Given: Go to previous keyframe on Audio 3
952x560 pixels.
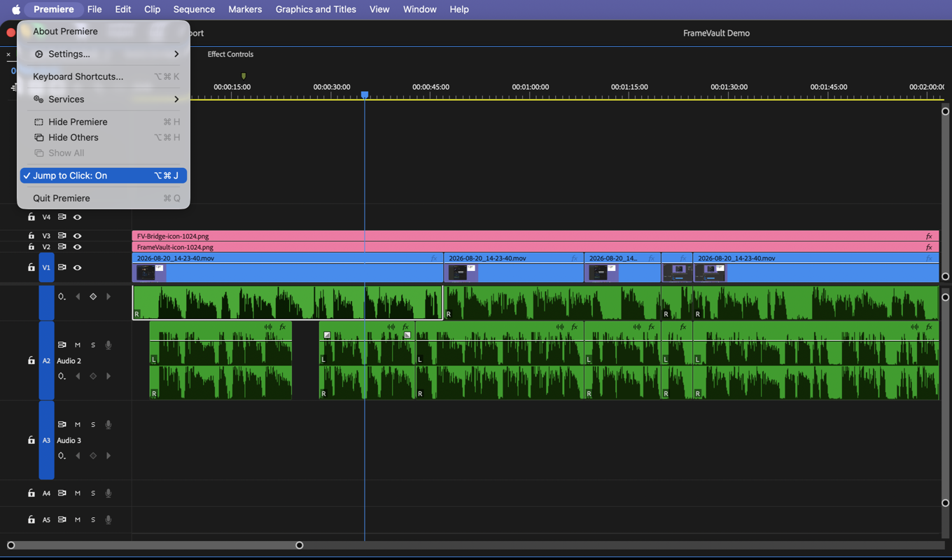Looking at the screenshot, I should point(78,456).
